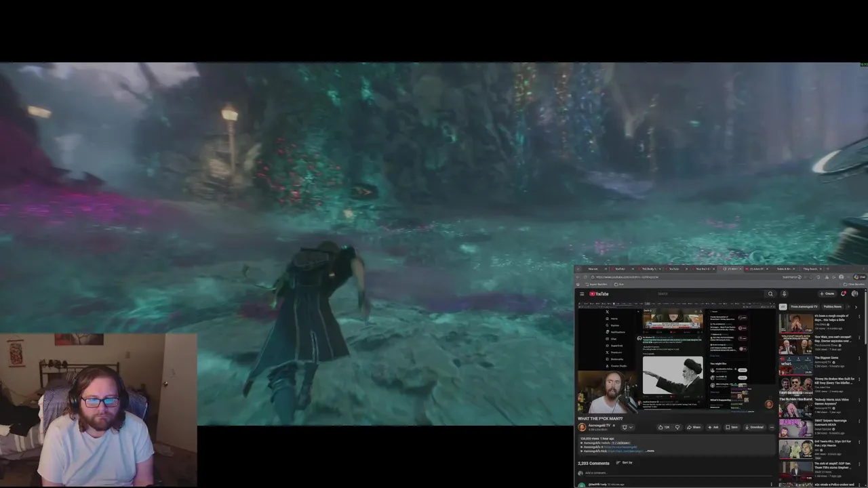Click the YouTube search magnifier button
This screenshot has width=868, height=488.
pyautogui.click(x=770, y=293)
